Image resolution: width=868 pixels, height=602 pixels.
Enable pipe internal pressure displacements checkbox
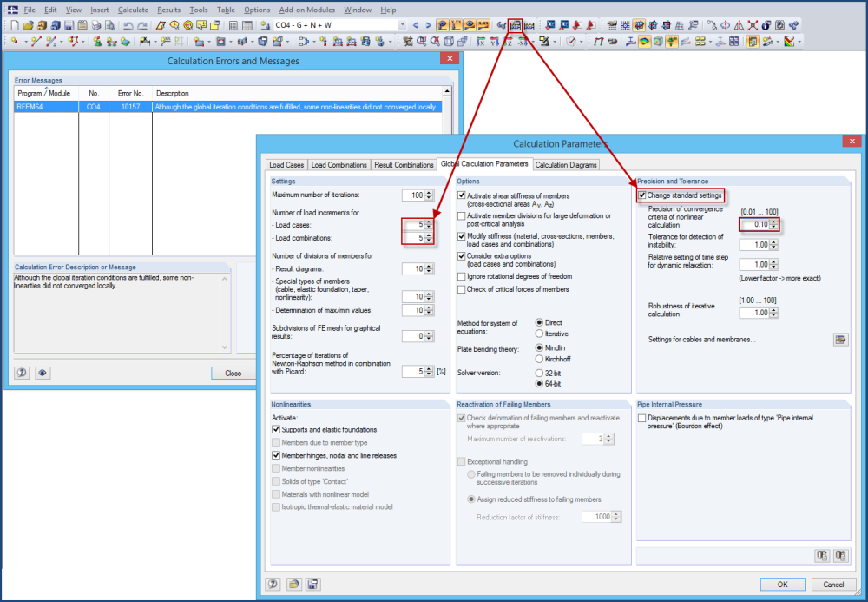(x=642, y=418)
